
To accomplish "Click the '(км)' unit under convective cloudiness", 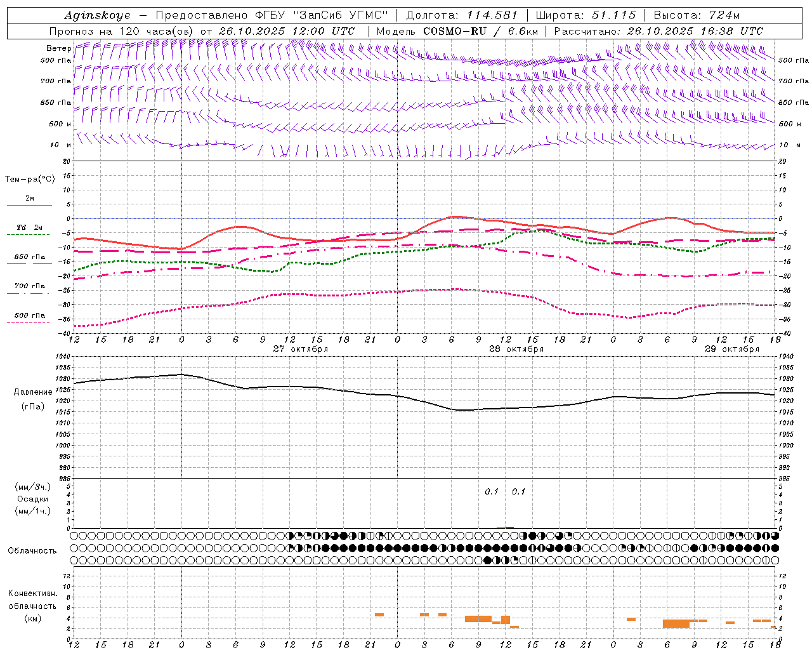I will (32, 618).
